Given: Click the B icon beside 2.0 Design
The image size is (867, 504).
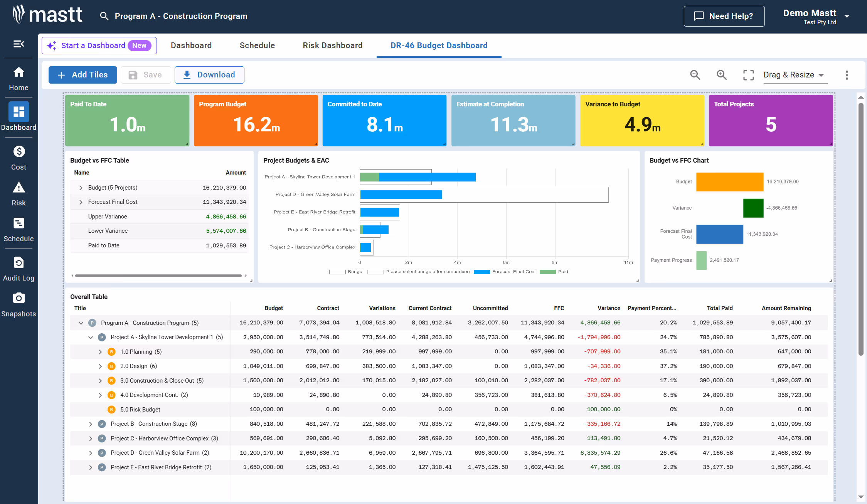Looking at the screenshot, I should 111,366.
